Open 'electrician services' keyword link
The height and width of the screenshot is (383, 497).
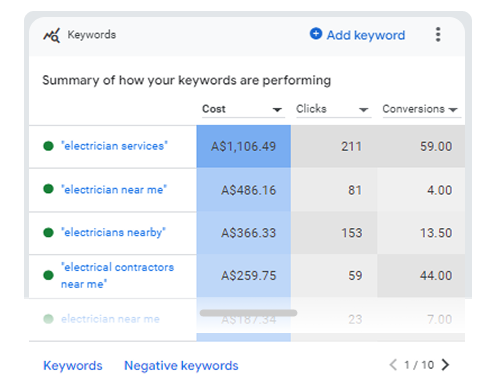click(x=114, y=146)
